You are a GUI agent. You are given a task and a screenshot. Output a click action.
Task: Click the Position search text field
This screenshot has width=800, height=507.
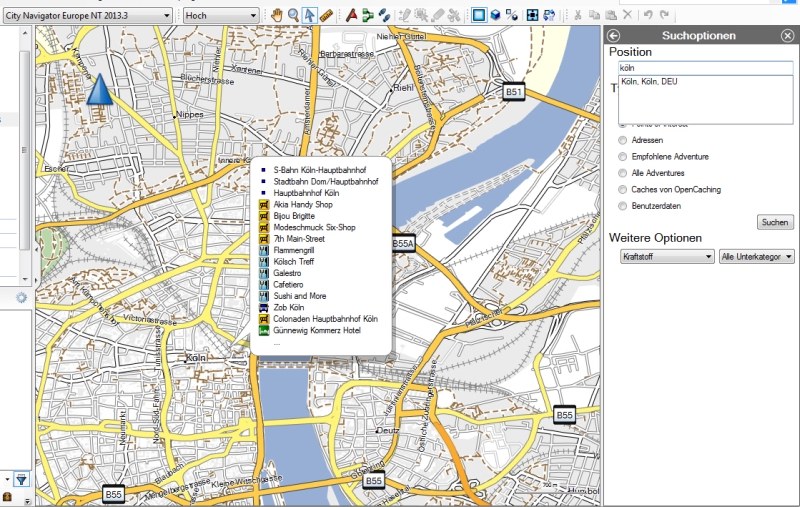click(x=705, y=68)
